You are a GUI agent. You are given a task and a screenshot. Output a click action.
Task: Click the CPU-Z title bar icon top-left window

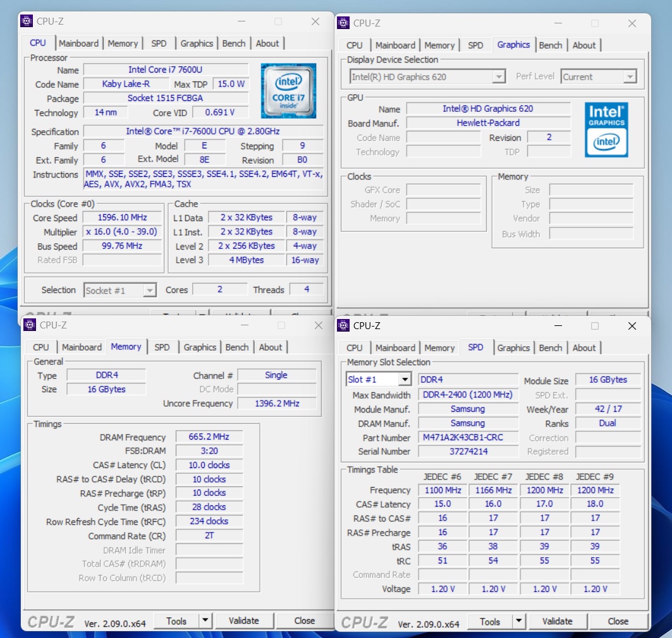(x=26, y=21)
